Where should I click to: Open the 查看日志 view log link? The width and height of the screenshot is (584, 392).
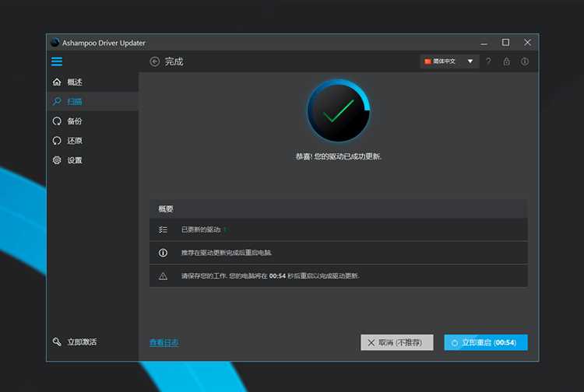[x=164, y=342]
